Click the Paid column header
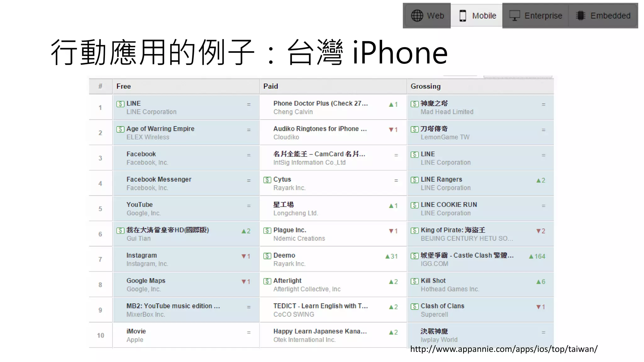 (x=333, y=86)
